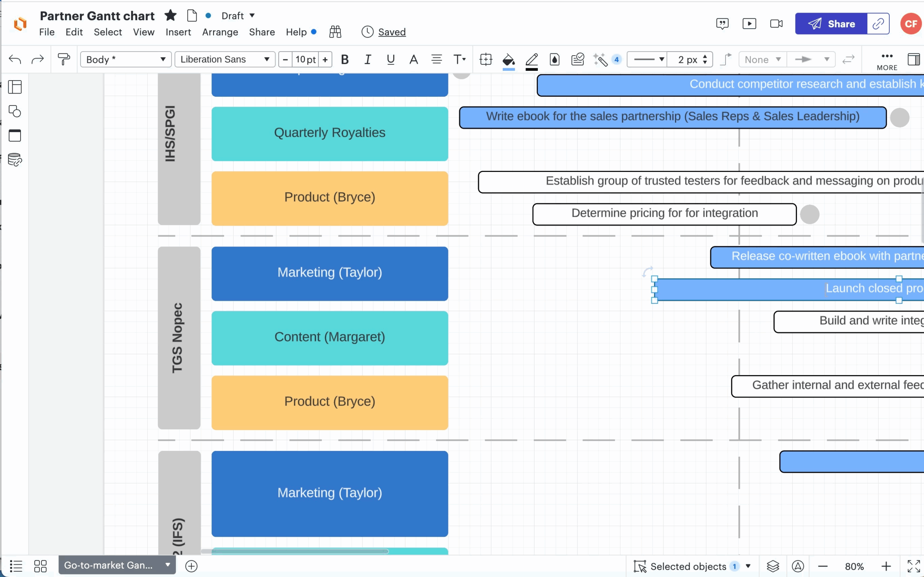Open the line color tool
The height and width of the screenshot is (577, 924).
532,59
